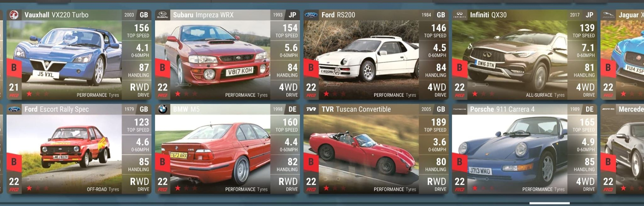This screenshot has width=644, height=206.
Task: Click the Infiniti logo on QX30 card
Action: point(459,15)
